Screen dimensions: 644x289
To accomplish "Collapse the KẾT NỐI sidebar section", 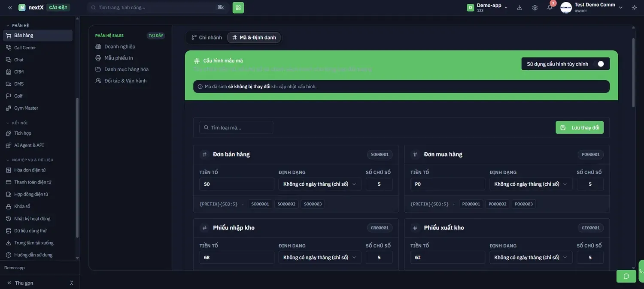I will point(17,123).
